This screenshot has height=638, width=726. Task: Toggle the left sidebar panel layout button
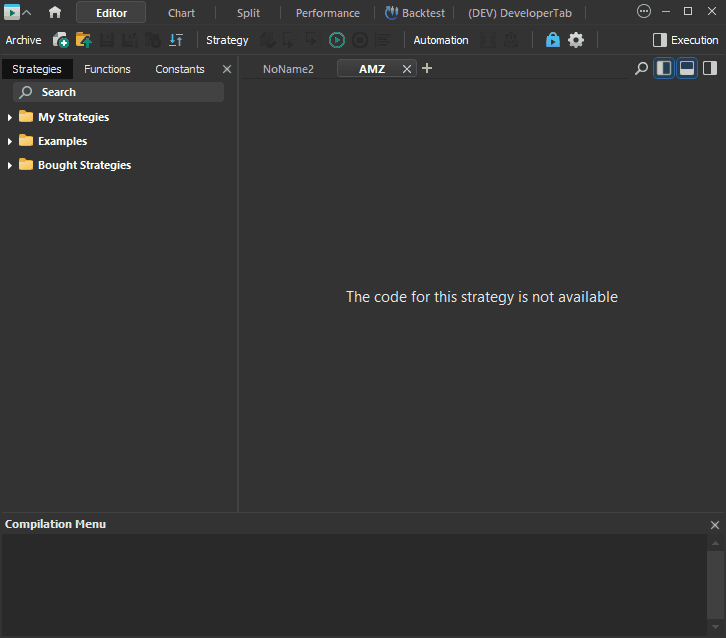pyautogui.click(x=664, y=69)
